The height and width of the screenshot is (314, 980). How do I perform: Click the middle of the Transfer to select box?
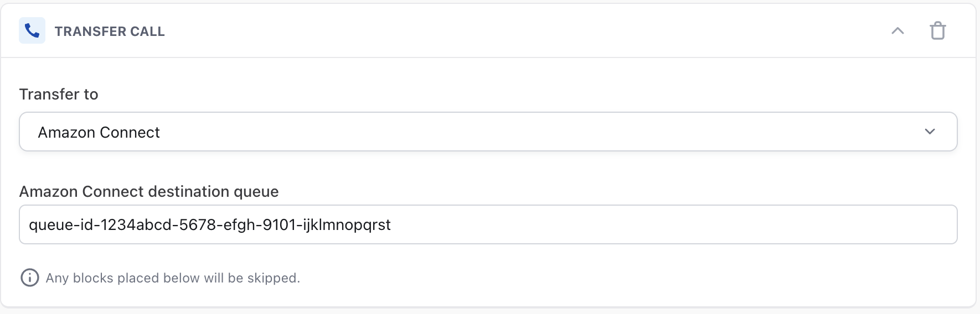click(488, 132)
